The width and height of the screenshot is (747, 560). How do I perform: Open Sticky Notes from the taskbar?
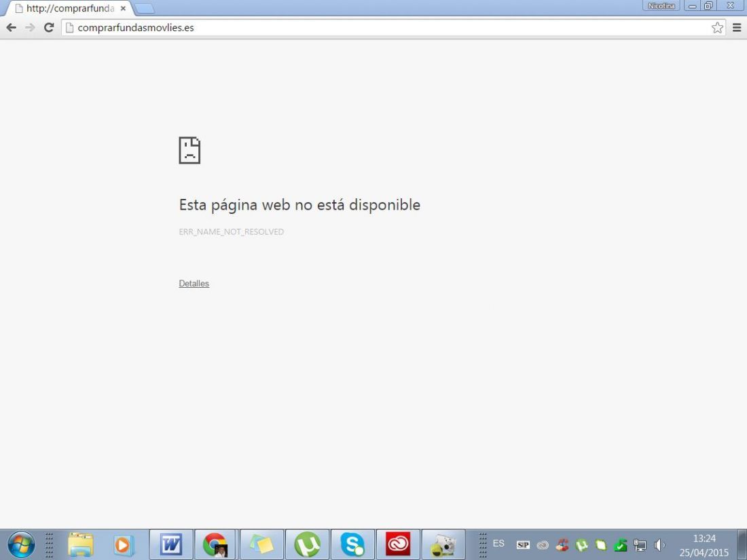click(x=261, y=544)
